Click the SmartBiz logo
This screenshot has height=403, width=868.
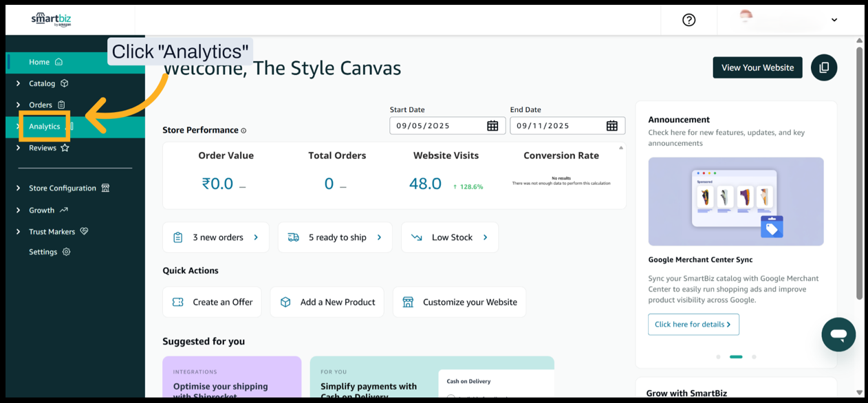pos(51,19)
